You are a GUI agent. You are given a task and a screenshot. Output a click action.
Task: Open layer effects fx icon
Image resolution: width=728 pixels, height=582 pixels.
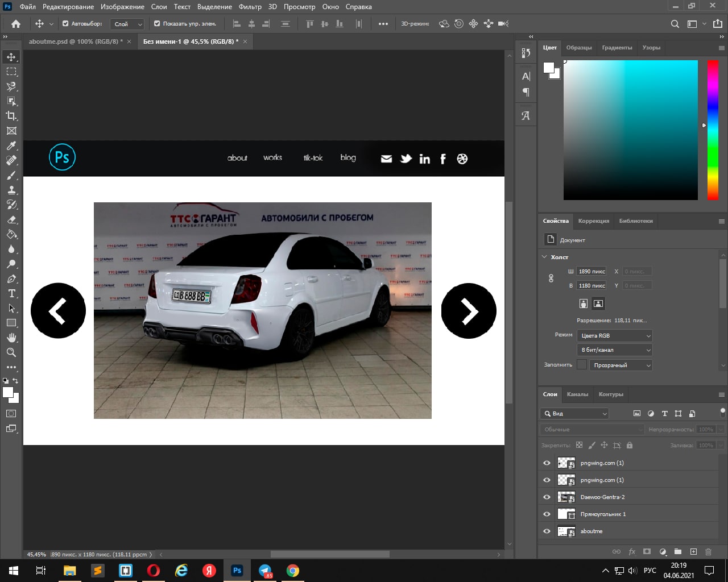point(632,551)
